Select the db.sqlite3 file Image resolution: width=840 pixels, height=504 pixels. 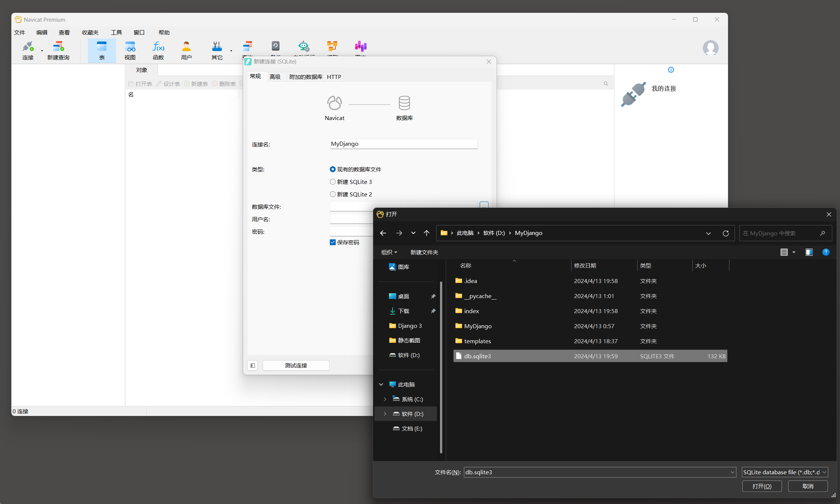(x=590, y=356)
